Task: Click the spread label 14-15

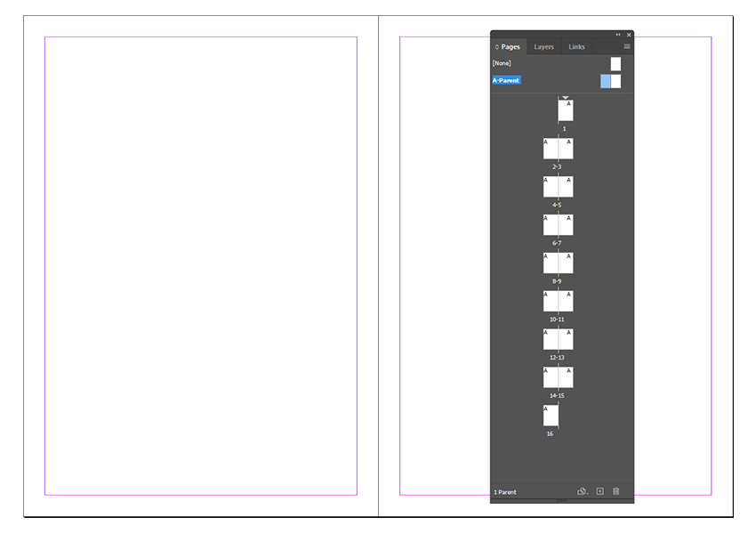Action: (557, 395)
